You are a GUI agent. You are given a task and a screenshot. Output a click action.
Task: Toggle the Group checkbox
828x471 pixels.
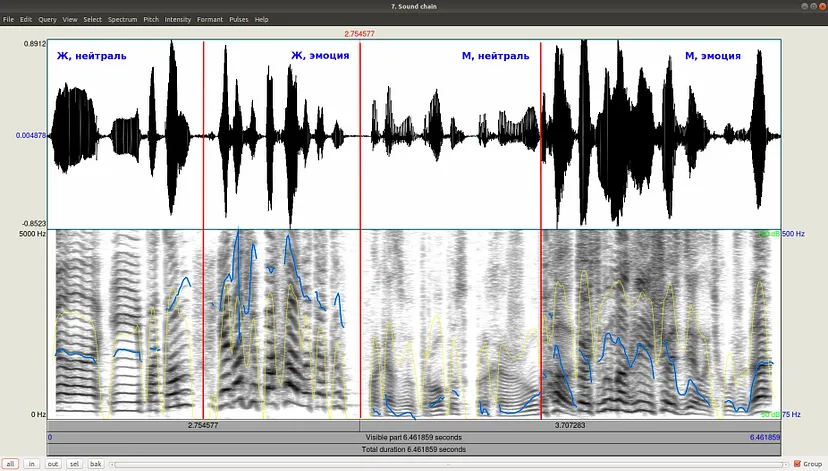pos(797,464)
